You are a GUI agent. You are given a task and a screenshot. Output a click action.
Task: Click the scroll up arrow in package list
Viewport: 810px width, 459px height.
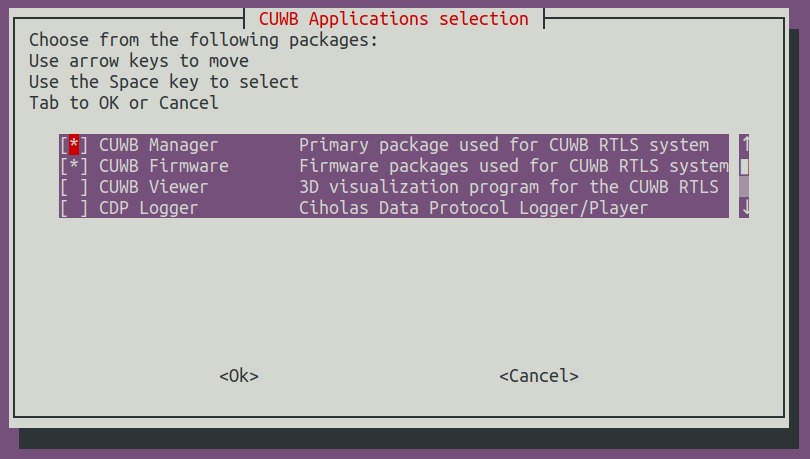[x=744, y=145]
